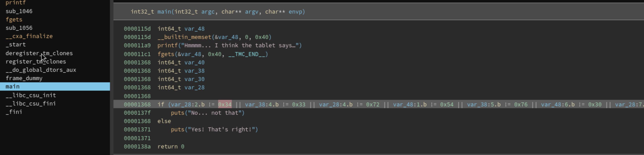
Task: Select deregister_tm_clones in the function list
Action: point(39,53)
